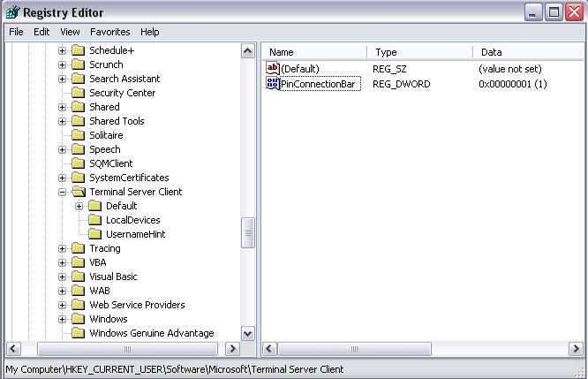
Task: Click the 0x00000001 (1) data cell
Action: point(513,84)
